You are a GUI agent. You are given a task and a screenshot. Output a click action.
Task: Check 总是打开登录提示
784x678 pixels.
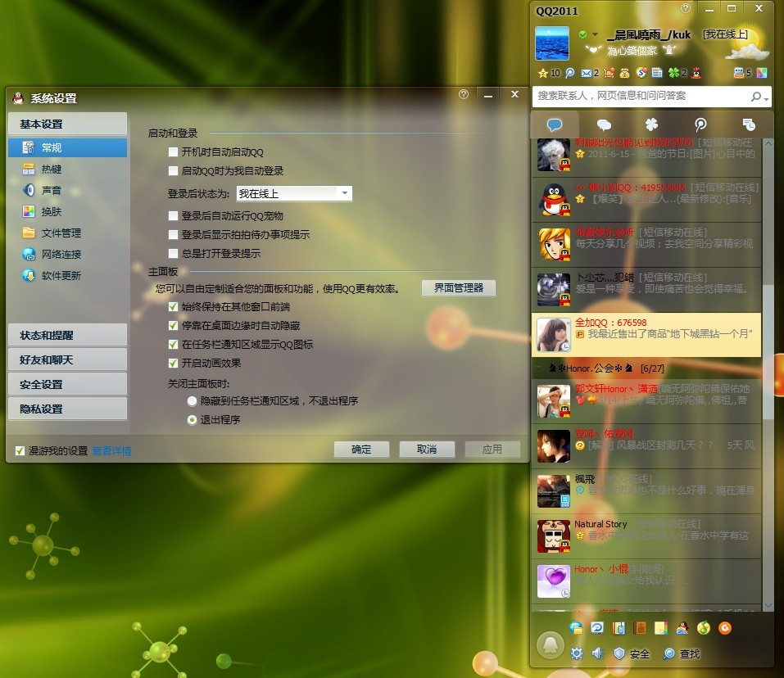[x=173, y=253]
